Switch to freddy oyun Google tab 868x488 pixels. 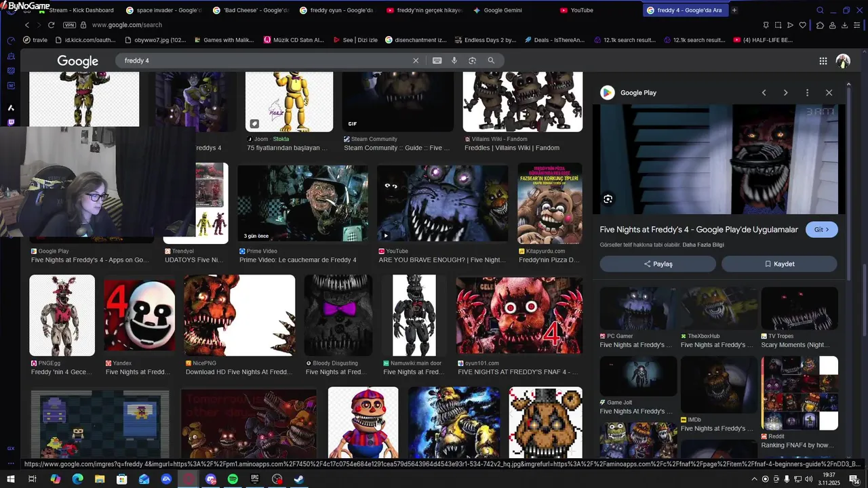pos(337,10)
